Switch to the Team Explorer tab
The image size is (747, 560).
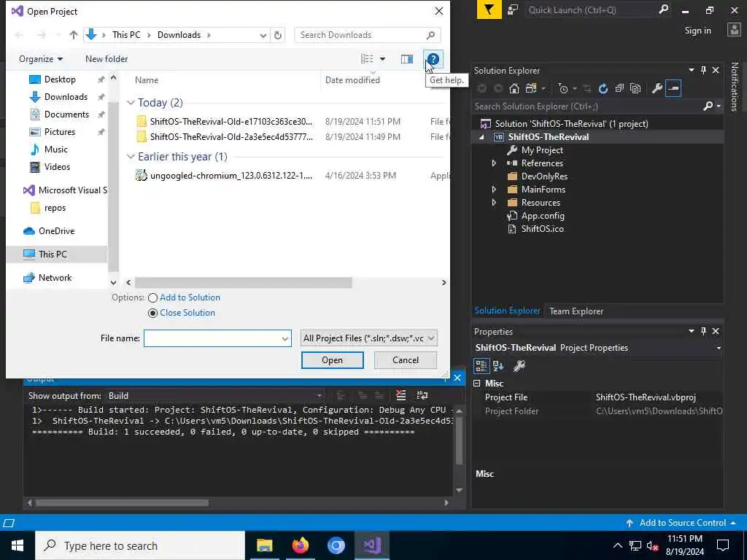(x=576, y=311)
